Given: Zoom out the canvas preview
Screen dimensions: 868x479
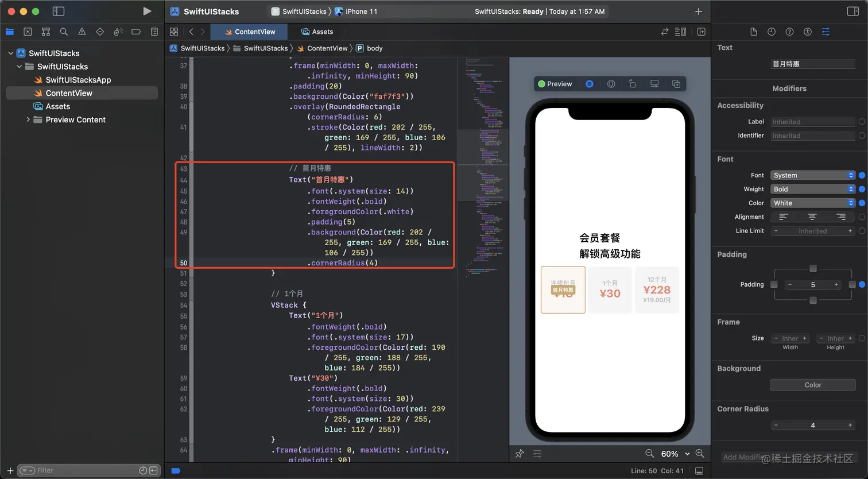Looking at the screenshot, I should pos(649,454).
